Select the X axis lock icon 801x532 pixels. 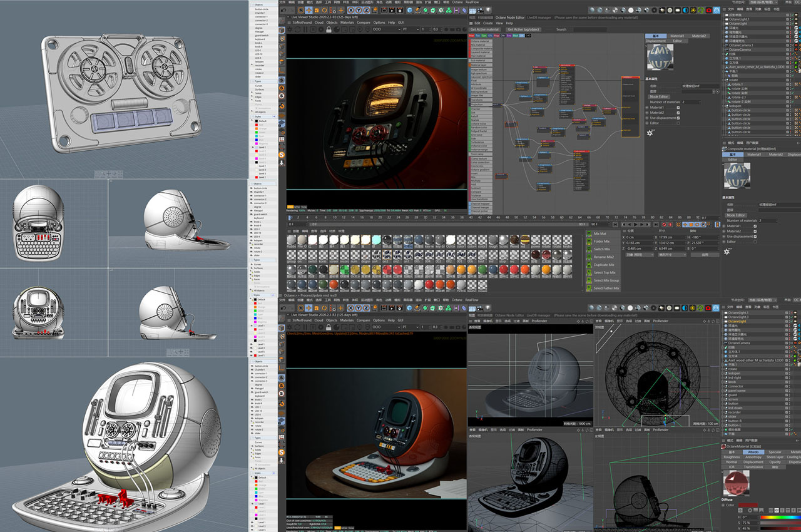[350, 10]
